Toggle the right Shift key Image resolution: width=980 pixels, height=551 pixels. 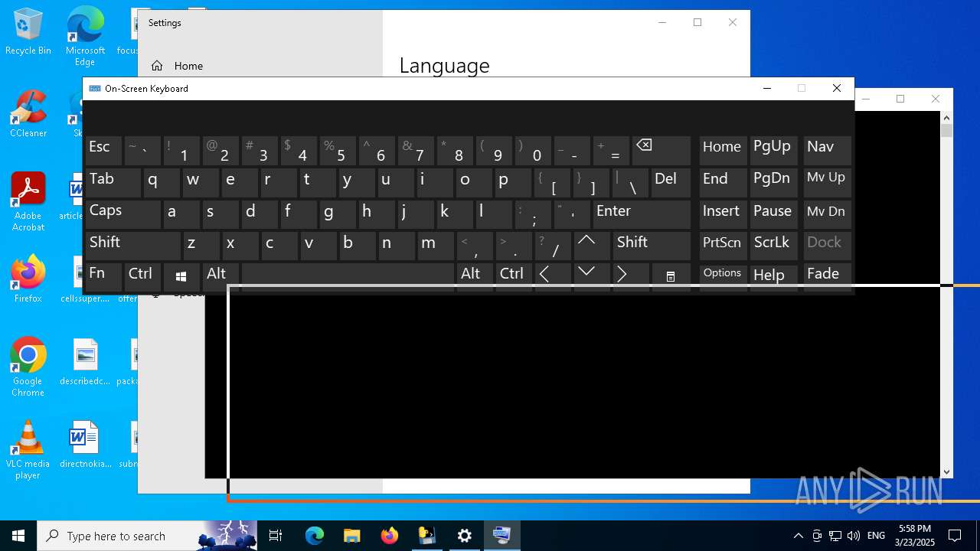pyautogui.click(x=652, y=246)
